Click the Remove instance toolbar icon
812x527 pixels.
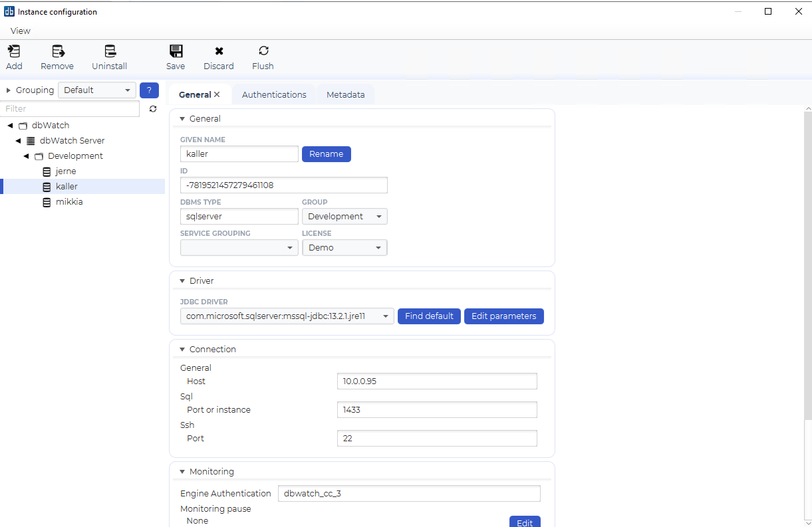[x=58, y=52]
